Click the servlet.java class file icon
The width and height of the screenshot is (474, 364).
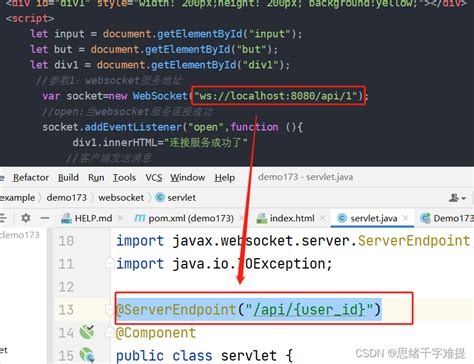click(342, 218)
